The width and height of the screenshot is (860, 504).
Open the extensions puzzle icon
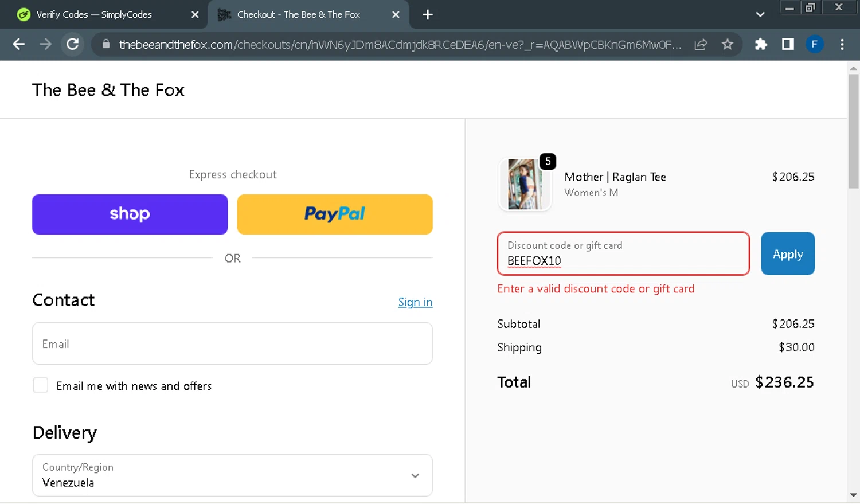761,44
